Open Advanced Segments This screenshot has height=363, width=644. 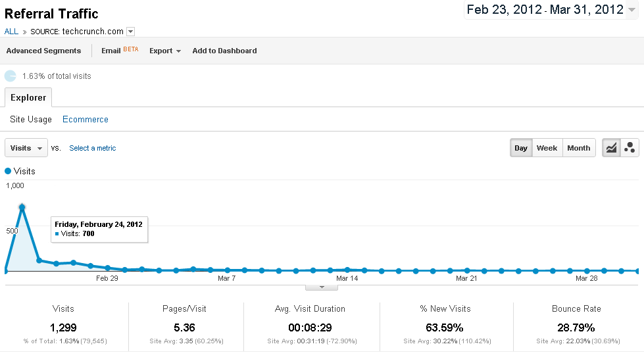point(43,51)
